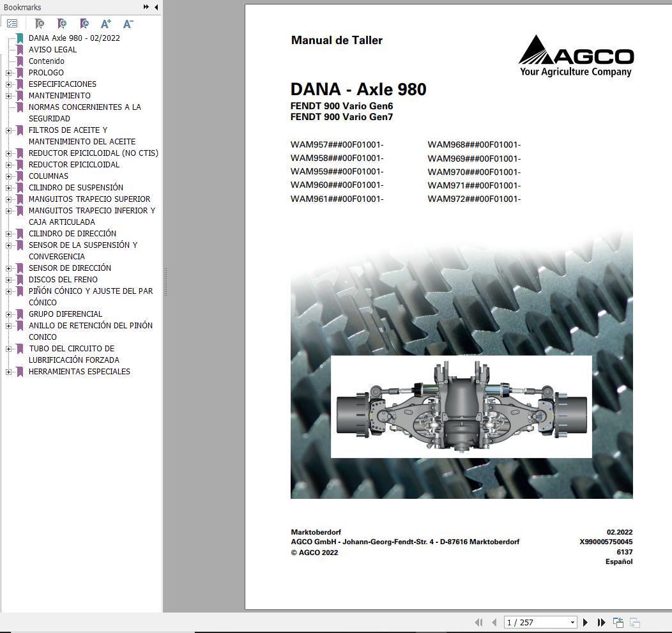672x633 pixels.
Task: Click the CILINDRO DE SUSPENSIÓN bookmark label
Action: 76,188
